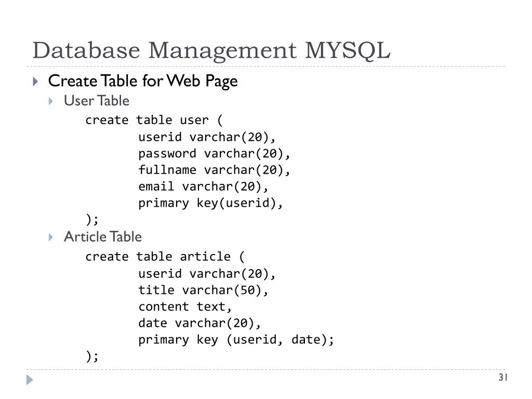Click the 'date varchar(20),' line
The image size is (532, 399).
(x=199, y=323)
